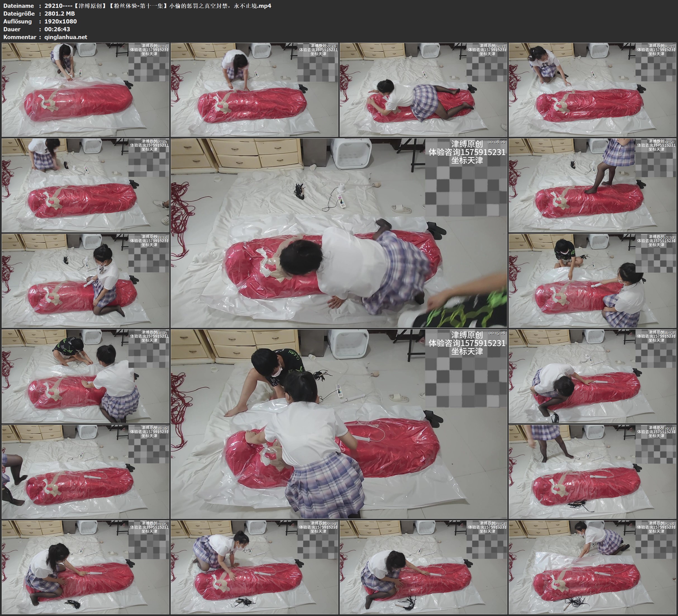This screenshot has width=678, height=616.
Task: Open the last frame at 00:25:18
Action: 593,567
